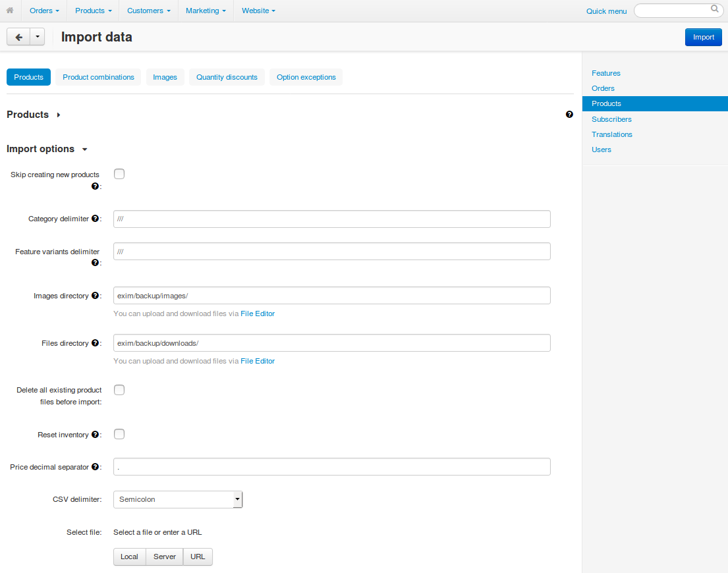Switch to Quantity discounts tab
This screenshot has height=573, width=728.
pyautogui.click(x=227, y=77)
